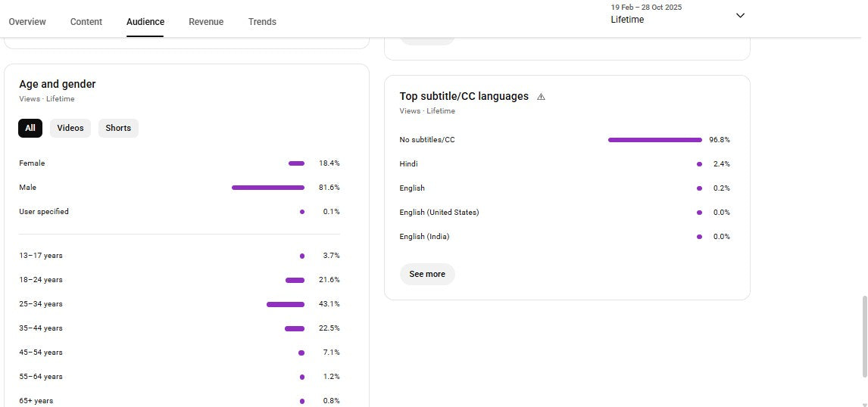Click the 25–34 years bar
The height and width of the screenshot is (407, 868).
(286, 304)
